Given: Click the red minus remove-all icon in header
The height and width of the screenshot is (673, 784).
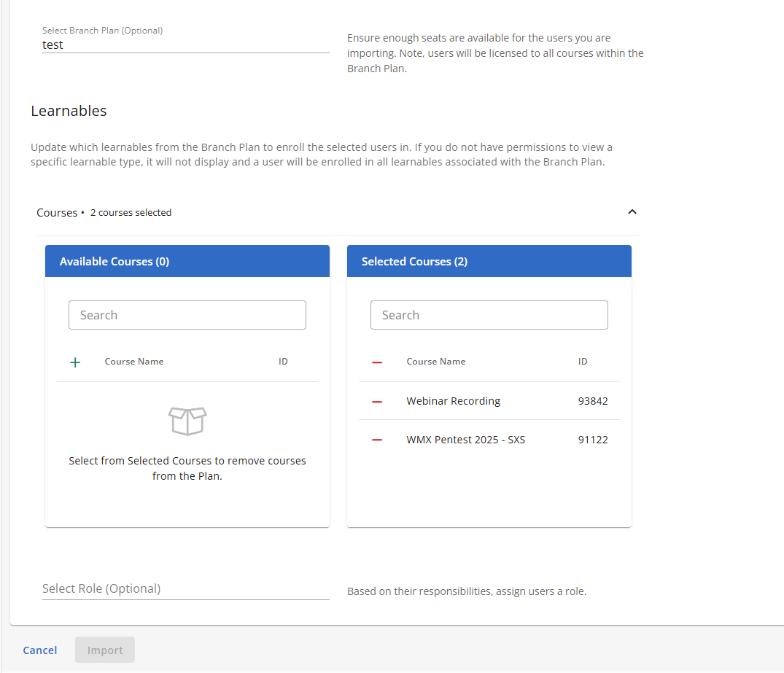Looking at the screenshot, I should point(377,362).
